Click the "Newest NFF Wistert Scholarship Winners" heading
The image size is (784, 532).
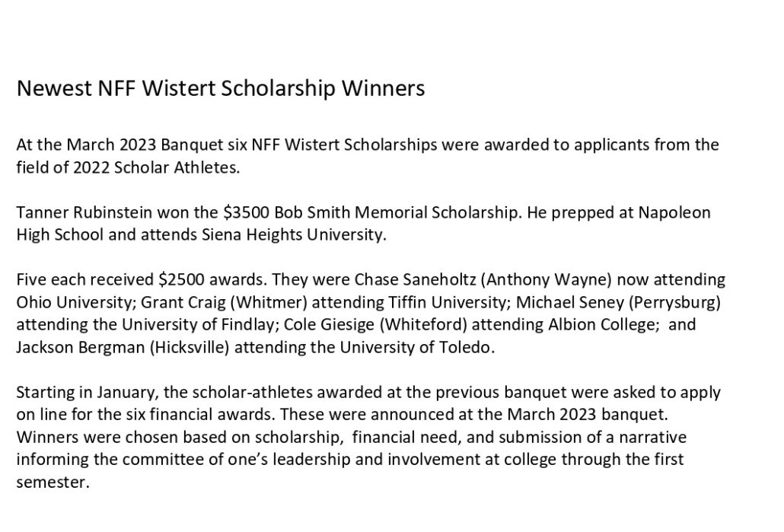[220, 89]
